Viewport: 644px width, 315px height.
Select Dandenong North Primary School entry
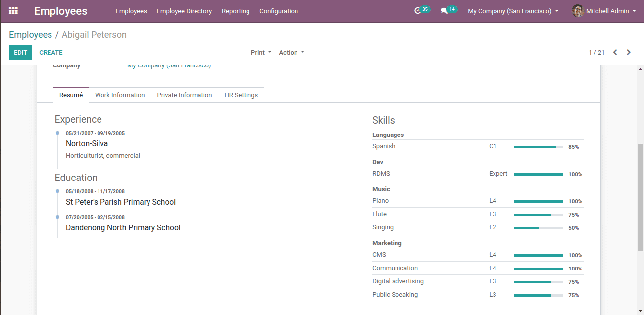(123, 227)
